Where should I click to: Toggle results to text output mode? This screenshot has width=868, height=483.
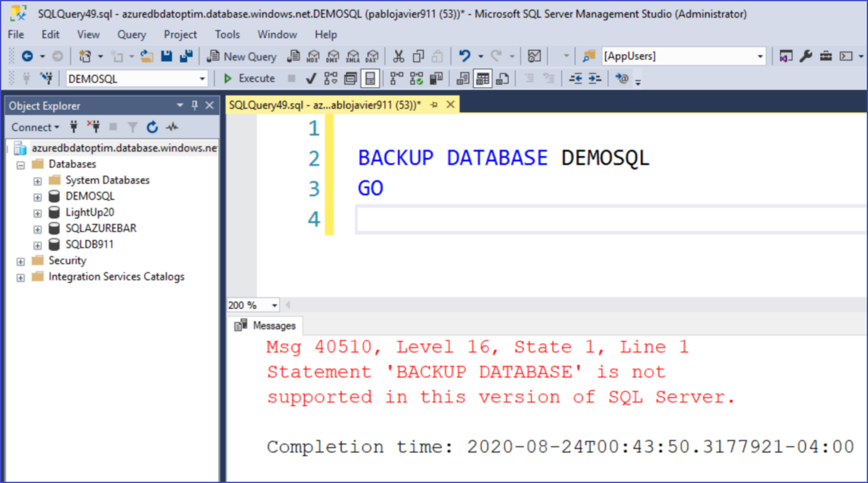pos(462,79)
